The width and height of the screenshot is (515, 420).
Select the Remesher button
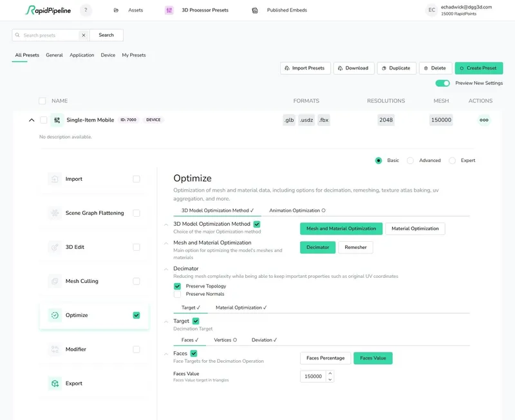(x=355, y=247)
